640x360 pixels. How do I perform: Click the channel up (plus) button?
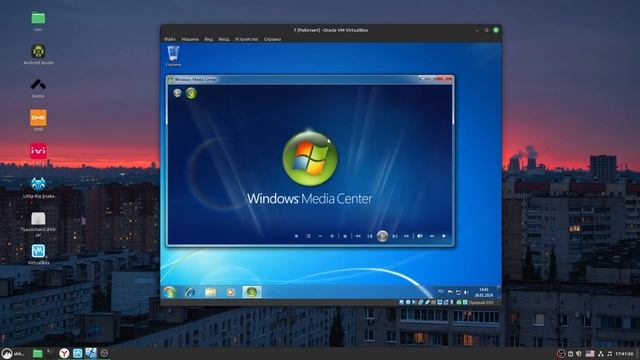332,236
